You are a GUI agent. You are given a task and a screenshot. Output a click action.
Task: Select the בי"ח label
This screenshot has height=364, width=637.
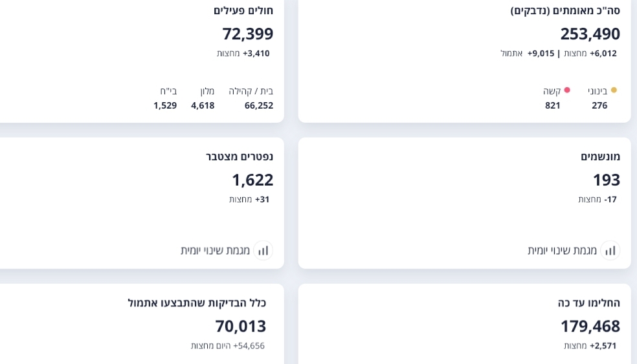168,91
